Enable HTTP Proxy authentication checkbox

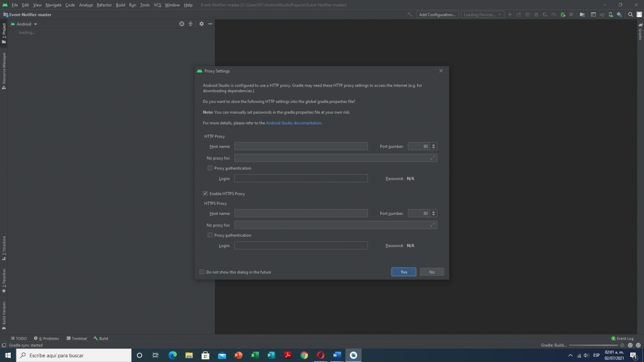(210, 168)
